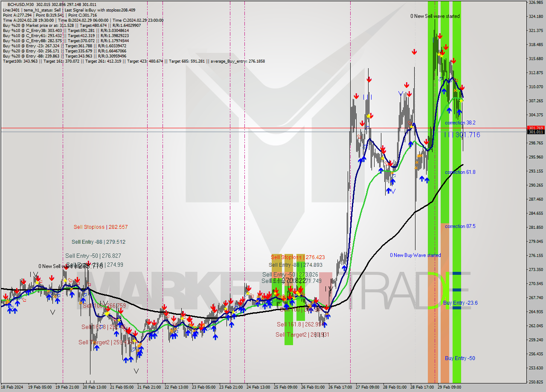Click the red 301.769 price tag on axis
Viewport: 546px width, 392px height.
[536, 128]
